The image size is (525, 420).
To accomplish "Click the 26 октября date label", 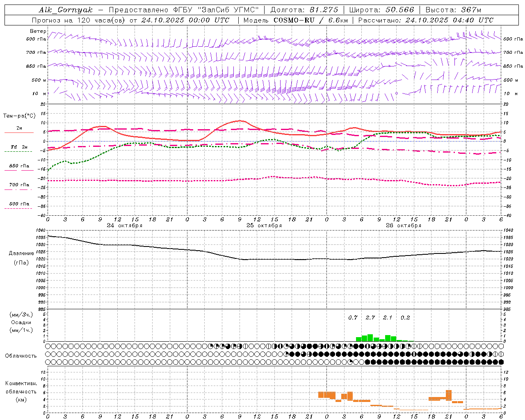I will coord(404,226).
